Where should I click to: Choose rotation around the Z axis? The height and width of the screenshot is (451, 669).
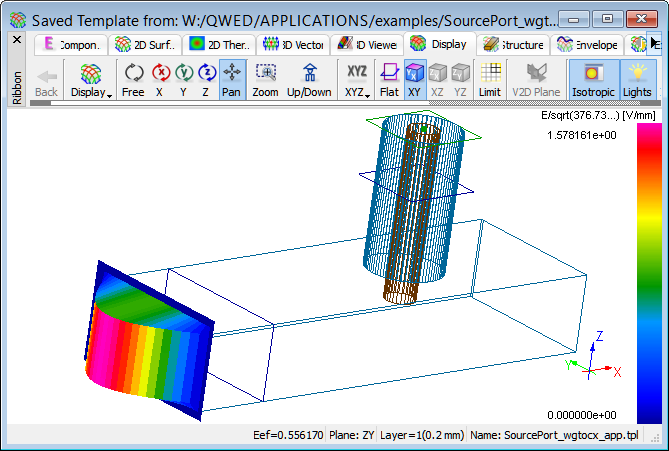click(206, 79)
